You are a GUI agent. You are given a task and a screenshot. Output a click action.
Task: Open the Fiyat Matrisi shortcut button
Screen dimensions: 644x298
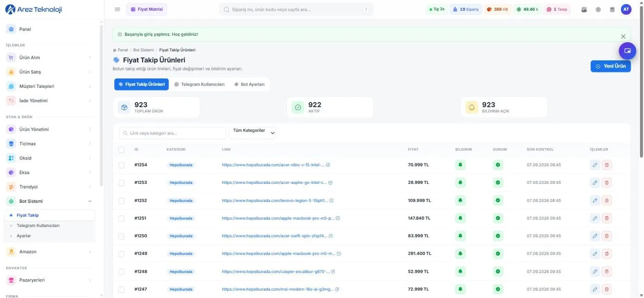(147, 9)
